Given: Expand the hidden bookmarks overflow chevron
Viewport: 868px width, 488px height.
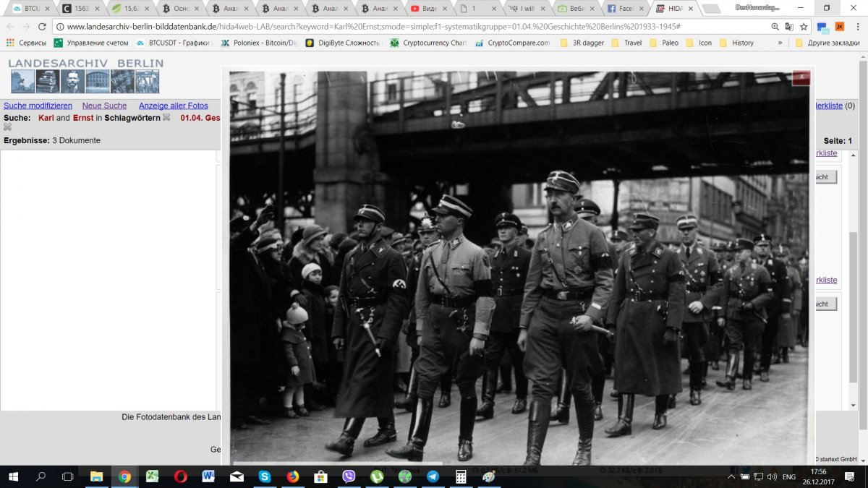Looking at the screenshot, I should click(x=780, y=43).
